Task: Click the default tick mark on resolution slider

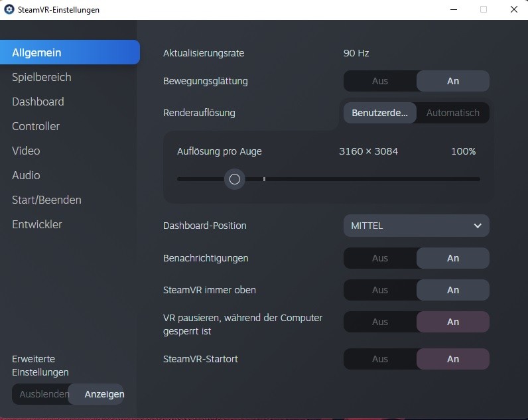Action: point(265,179)
